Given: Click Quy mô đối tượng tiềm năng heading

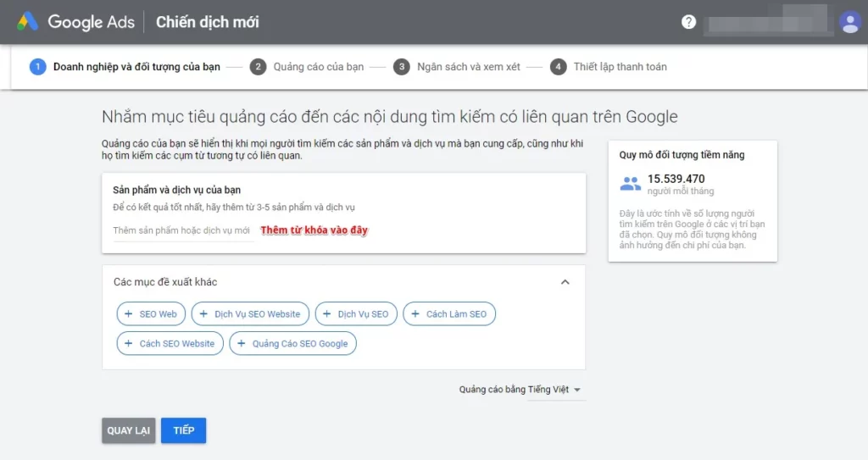Looking at the screenshot, I should pos(682,155).
